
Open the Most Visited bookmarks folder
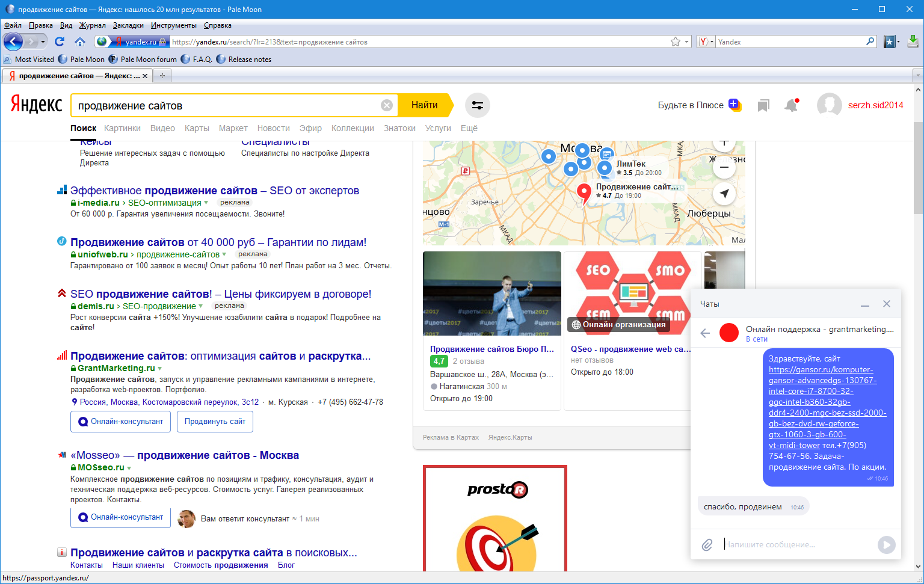point(29,59)
